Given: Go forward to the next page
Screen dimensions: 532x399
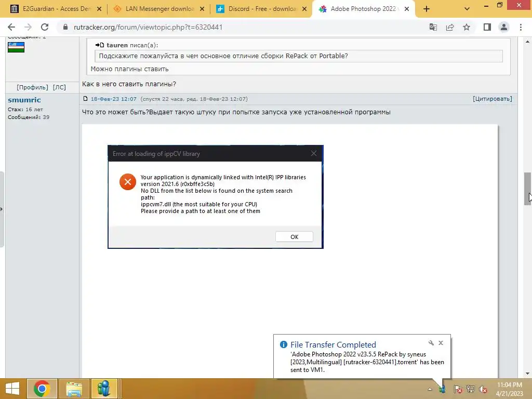Looking at the screenshot, I should point(28,27).
